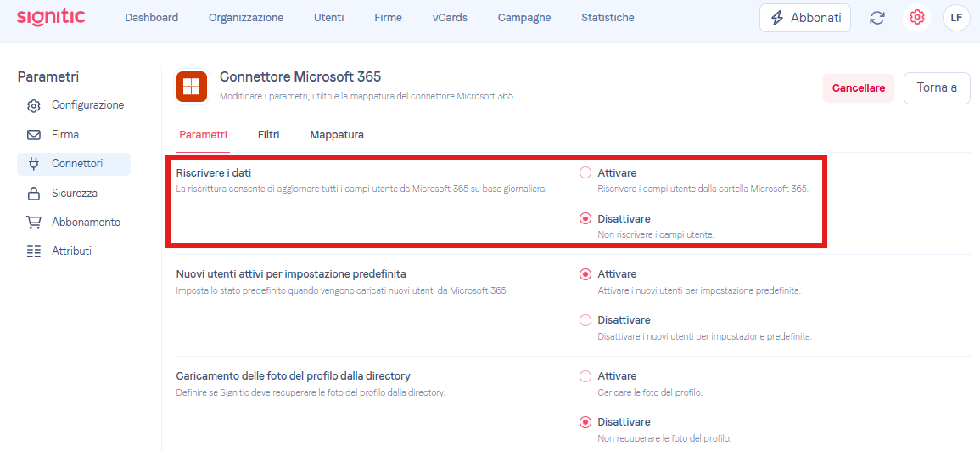Open the Organizzazione menu
The image size is (980, 451).
[246, 18]
